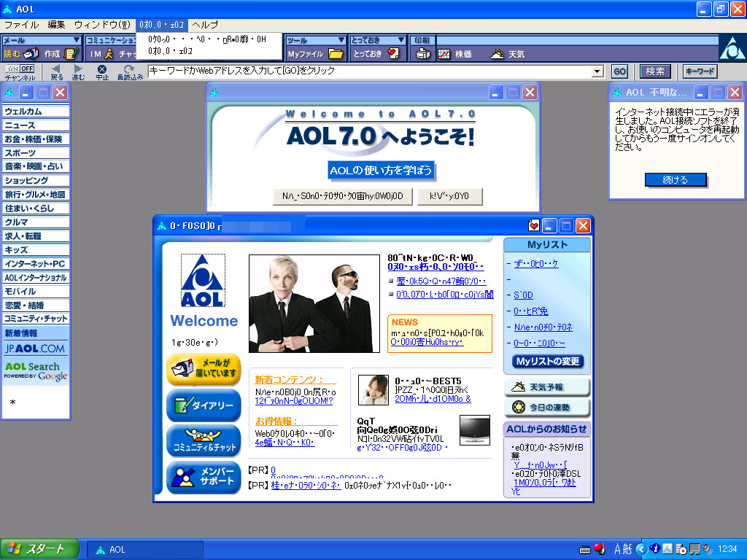Click the 作成 compose mail icon
The width and height of the screenshot is (747, 560).
click(61, 54)
